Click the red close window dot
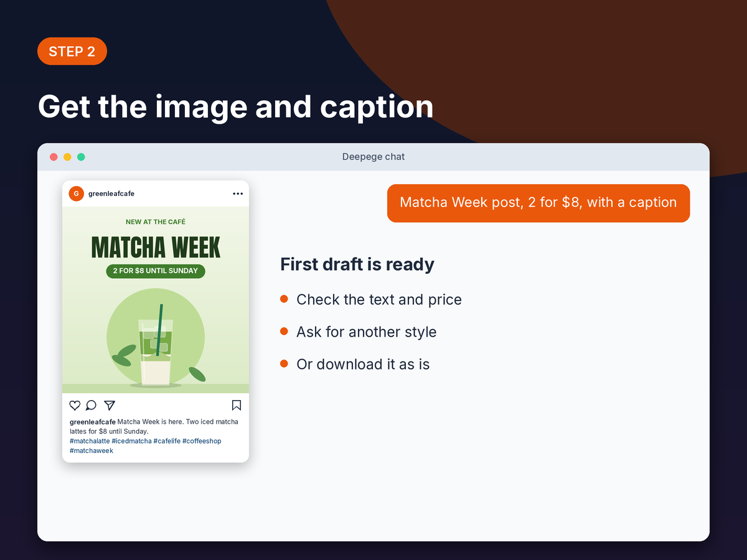Image resolution: width=747 pixels, height=560 pixels. click(54, 157)
